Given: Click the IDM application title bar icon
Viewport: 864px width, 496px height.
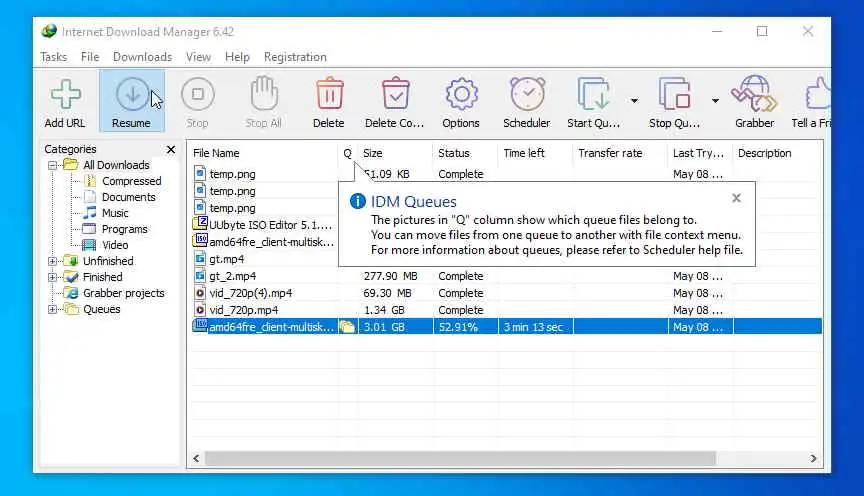Looking at the screenshot, I should tap(49, 31).
